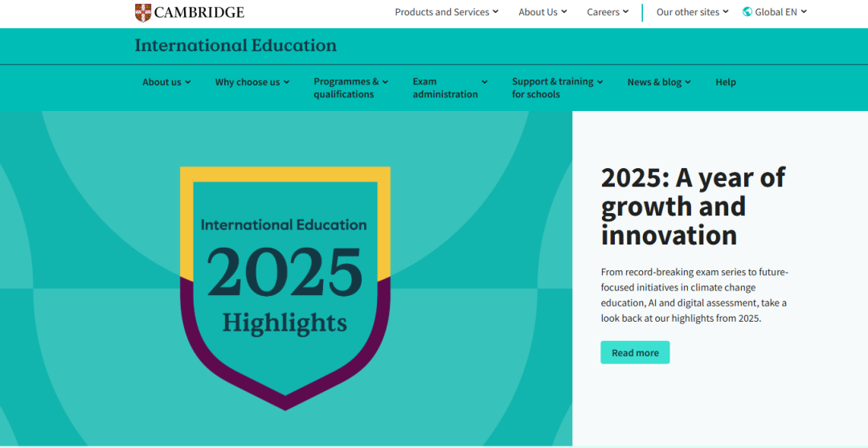The width and height of the screenshot is (868, 448).
Task: Expand the Products and Services dropdown
Action: [446, 12]
